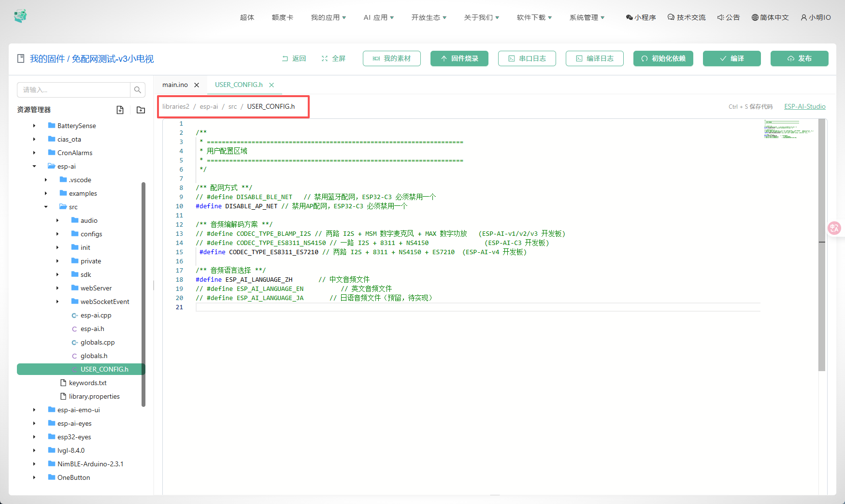Switch to the main.ino tab
This screenshot has height=504, width=845.
[x=175, y=85]
